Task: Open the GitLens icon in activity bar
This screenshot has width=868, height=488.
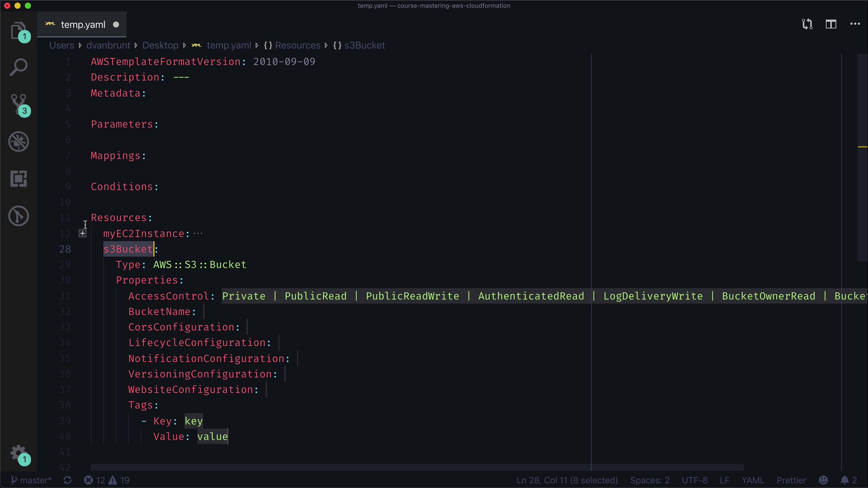Action: click(19, 216)
